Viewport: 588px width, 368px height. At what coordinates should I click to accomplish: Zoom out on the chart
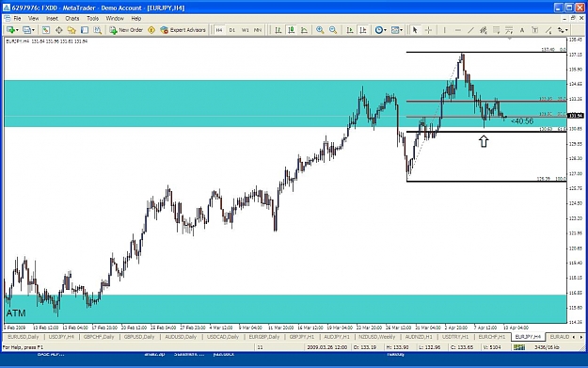click(333, 30)
